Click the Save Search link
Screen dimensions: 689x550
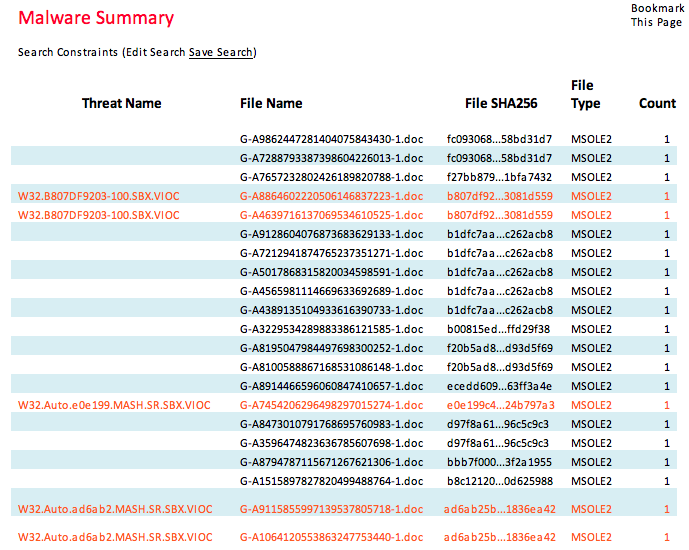(x=221, y=52)
